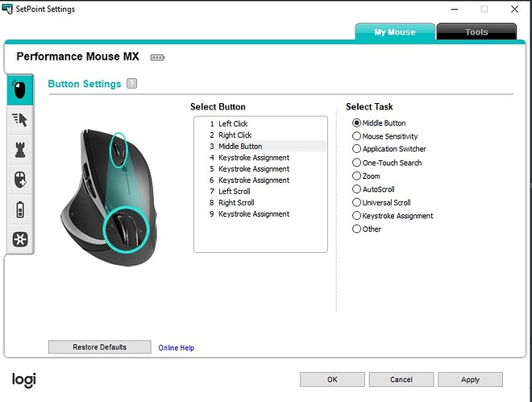Select the One-Touch Search radio option
Image resolution: width=532 pixels, height=402 pixels.
[x=356, y=163]
